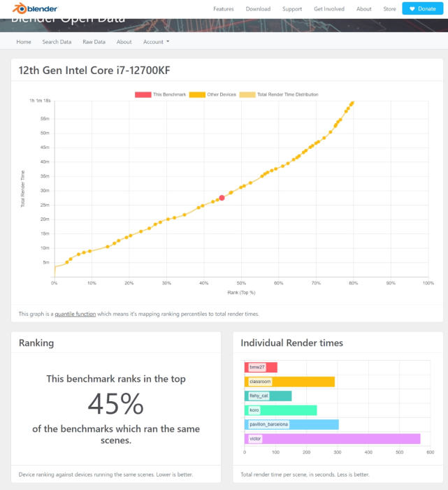Click the victor render time bar
448x490 pixels.
pyautogui.click(x=333, y=439)
